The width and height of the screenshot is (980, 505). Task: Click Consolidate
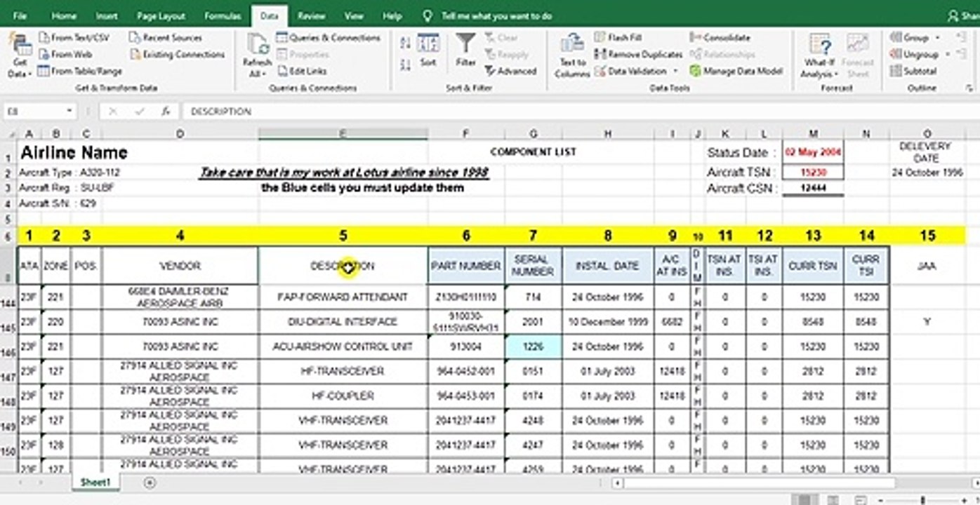(720, 37)
